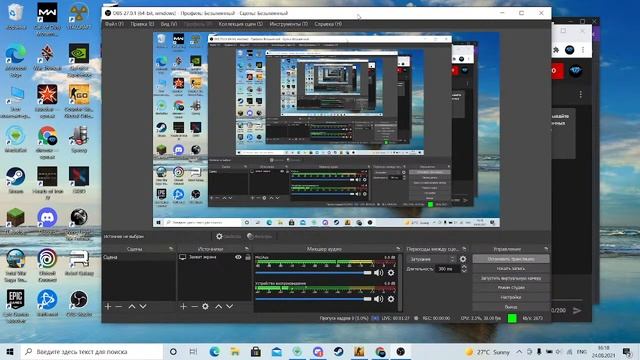This screenshot has width=640, height=360.
Task: Open the Minecraft grass block desktop shortcut
Action: [16, 221]
